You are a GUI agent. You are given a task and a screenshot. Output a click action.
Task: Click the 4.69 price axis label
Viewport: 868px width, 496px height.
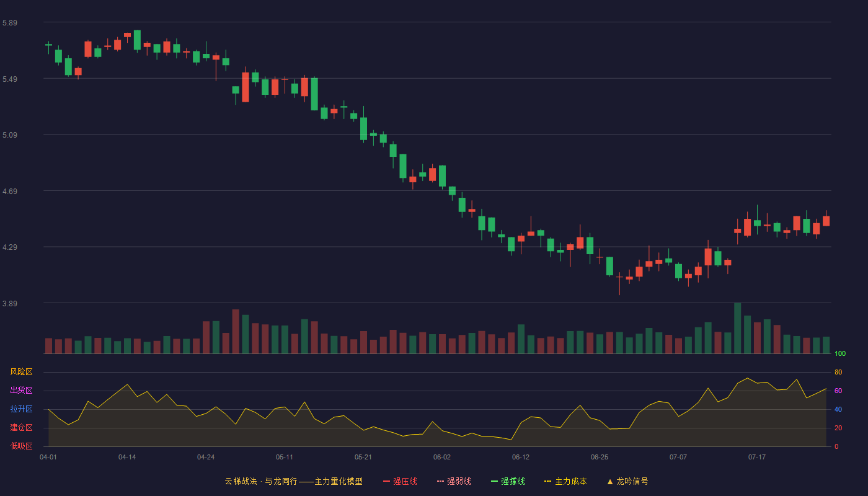pyautogui.click(x=10, y=192)
